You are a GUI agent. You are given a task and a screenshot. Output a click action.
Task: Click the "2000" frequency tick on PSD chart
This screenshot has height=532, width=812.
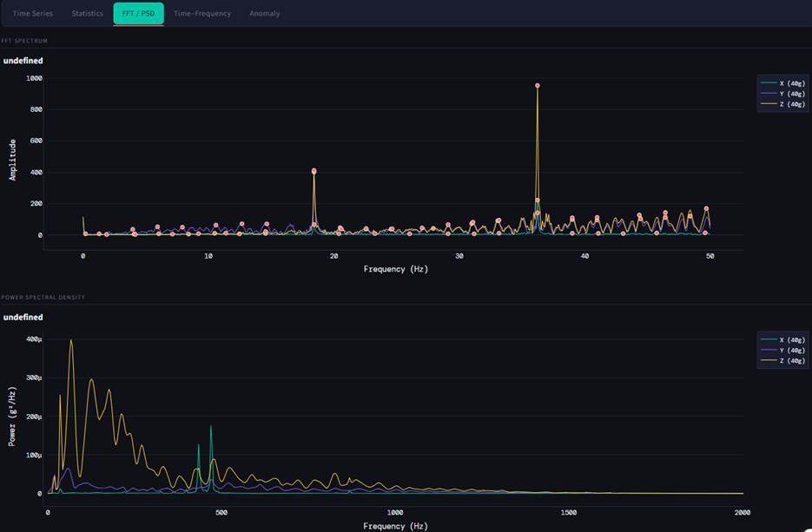[742, 512]
